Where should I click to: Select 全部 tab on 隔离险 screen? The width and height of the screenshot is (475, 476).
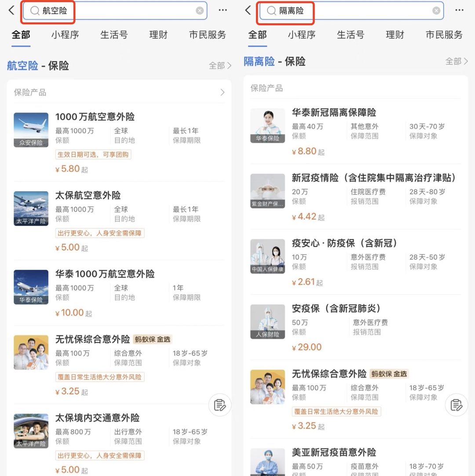(x=257, y=35)
